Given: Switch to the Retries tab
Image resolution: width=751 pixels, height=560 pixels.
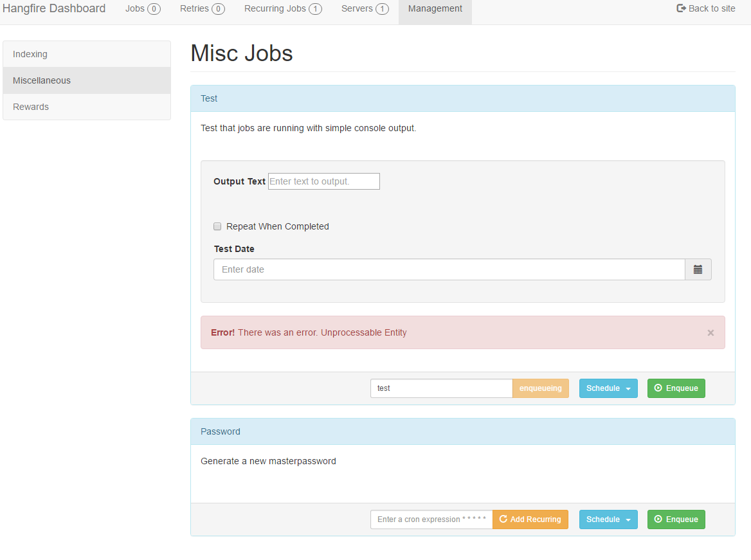Looking at the screenshot, I should (202, 8).
